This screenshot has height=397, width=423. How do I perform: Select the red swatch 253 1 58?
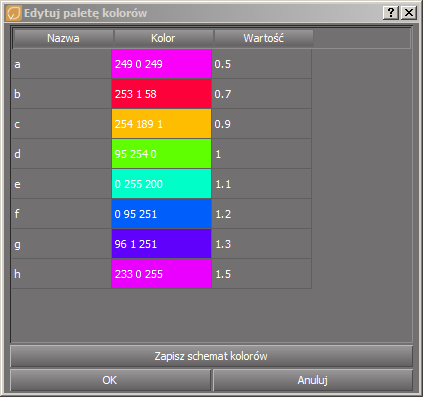161,94
